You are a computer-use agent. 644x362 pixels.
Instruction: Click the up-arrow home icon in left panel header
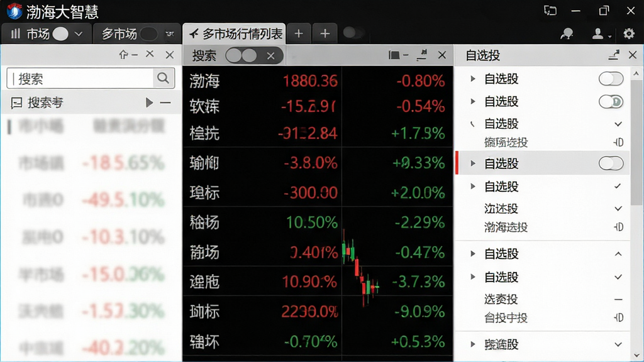pos(124,54)
